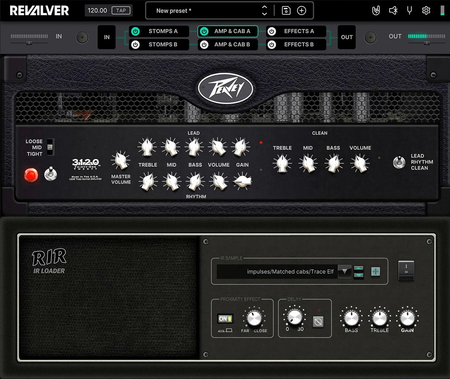Select the Effects A module
450x379 pixels.
[x=296, y=31]
